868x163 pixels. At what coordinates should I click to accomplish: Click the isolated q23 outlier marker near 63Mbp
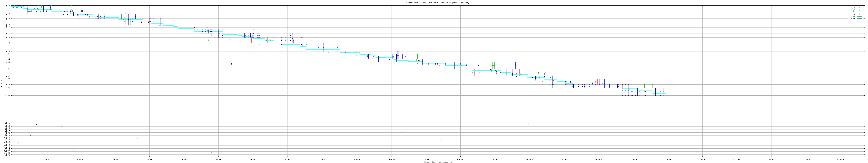click(231, 64)
